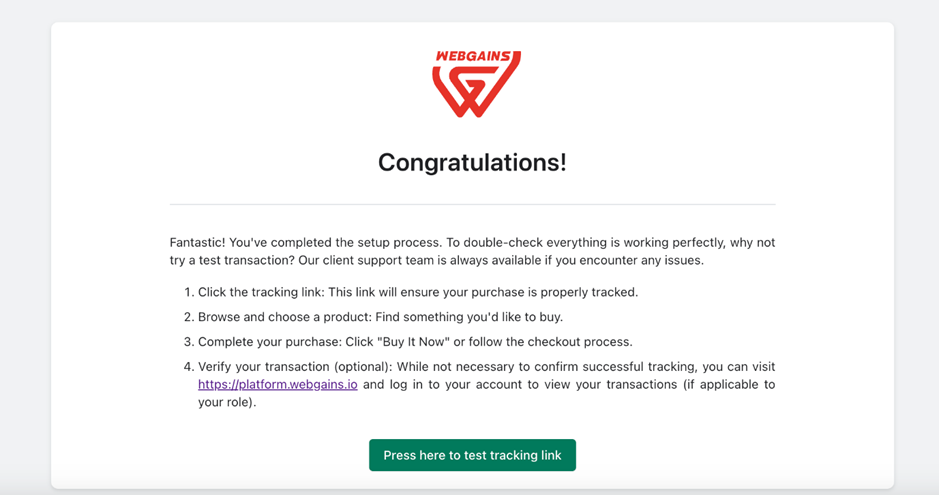Click the list number 1 marker
The height and width of the screenshot is (495, 939).
(x=188, y=292)
